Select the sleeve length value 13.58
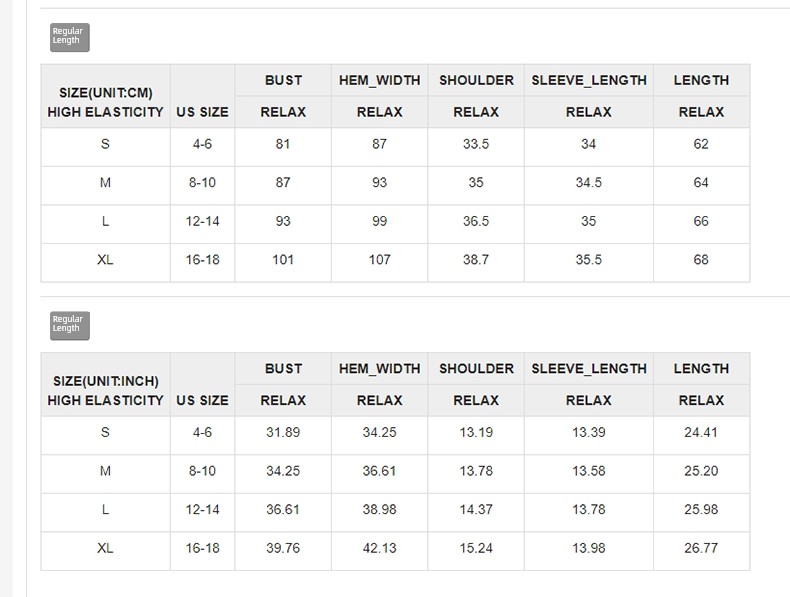 (x=589, y=471)
